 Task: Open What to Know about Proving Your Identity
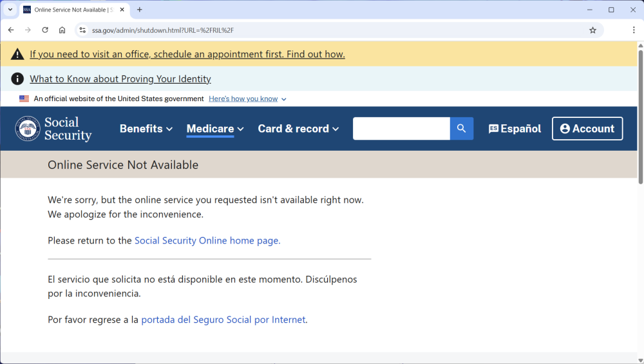120,79
